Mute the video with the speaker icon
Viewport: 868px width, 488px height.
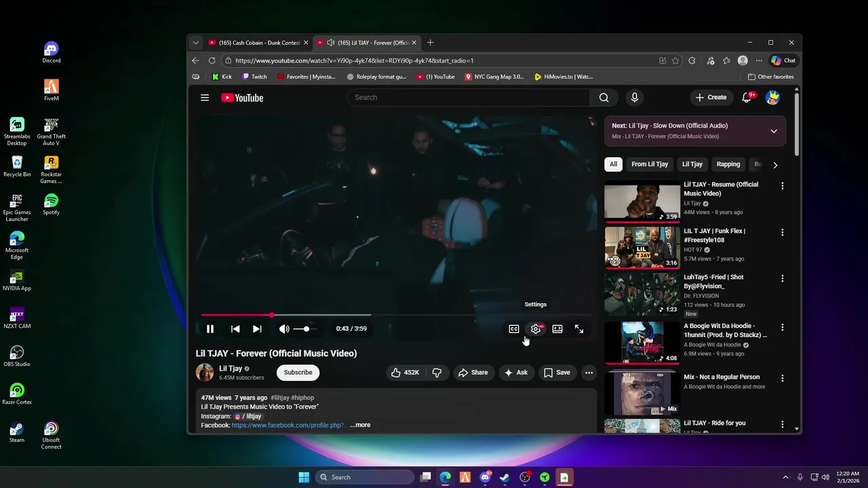pyautogui.click(x=284, y=329)
